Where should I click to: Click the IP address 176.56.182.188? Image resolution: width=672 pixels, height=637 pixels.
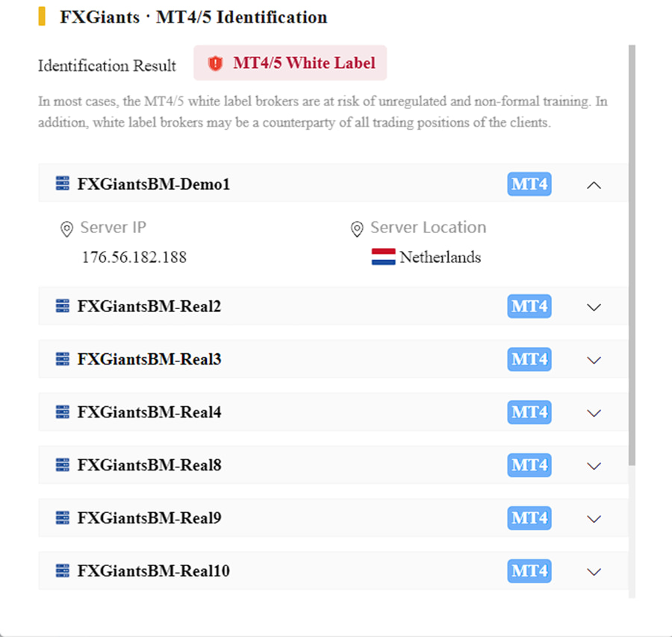click(x=134, y=257)
